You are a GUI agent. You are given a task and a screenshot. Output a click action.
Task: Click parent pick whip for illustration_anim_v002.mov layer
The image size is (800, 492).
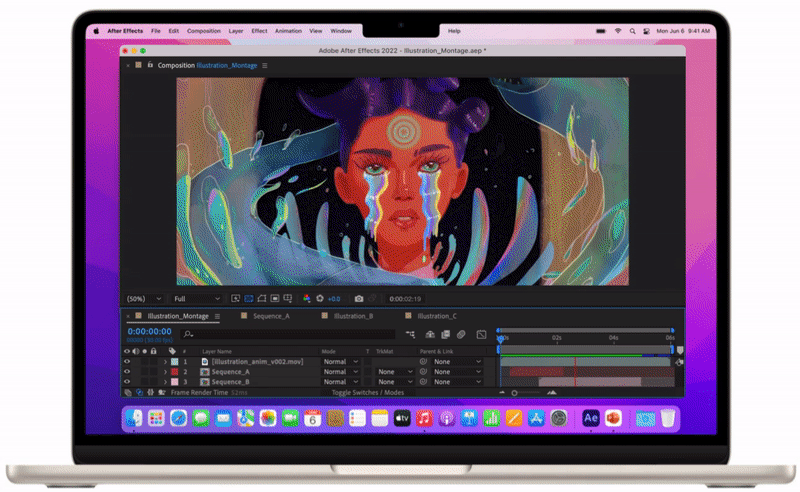coord(423,361)
